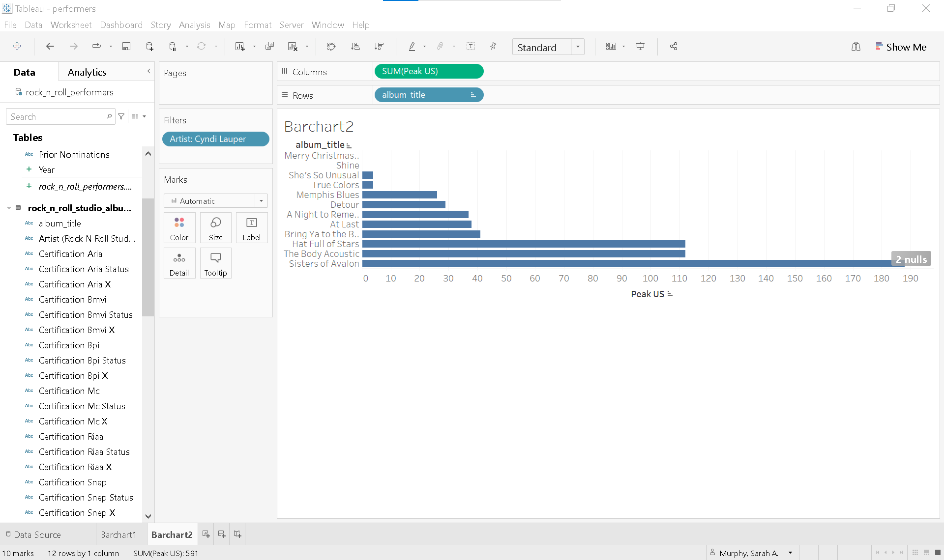
Task: Sort ascending using the toolbar icon
Action: pyautogui.click(x=355, y=46)
